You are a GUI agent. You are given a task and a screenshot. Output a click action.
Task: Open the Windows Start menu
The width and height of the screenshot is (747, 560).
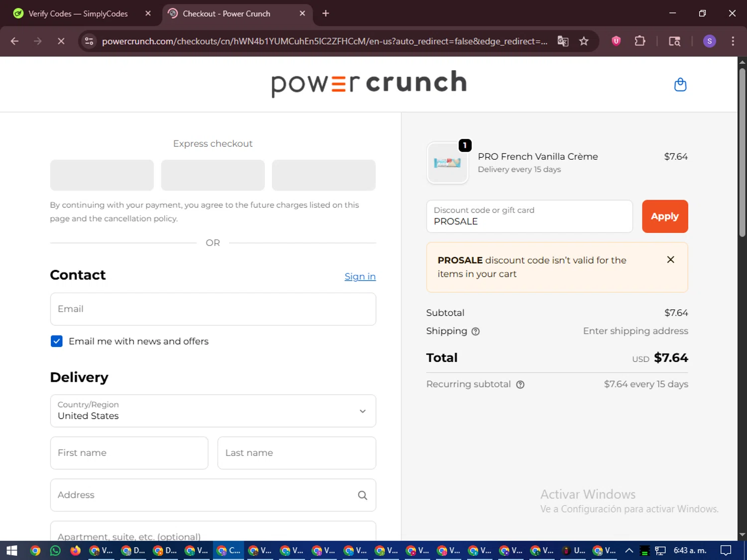(12, 551)
